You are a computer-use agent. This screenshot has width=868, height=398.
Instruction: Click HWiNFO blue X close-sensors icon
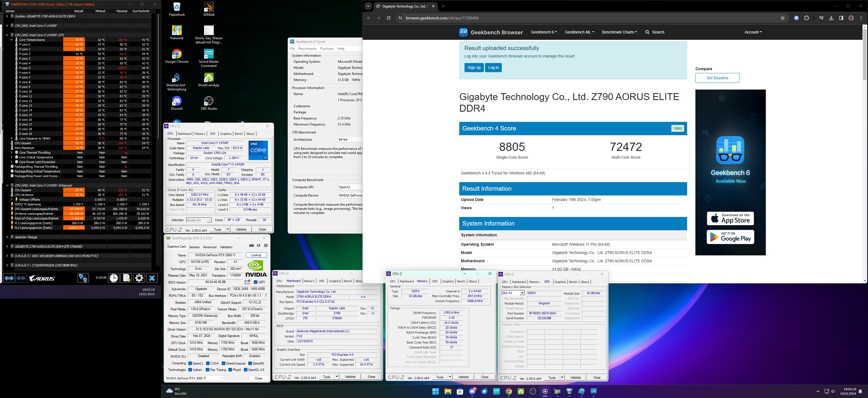[152, 278]
